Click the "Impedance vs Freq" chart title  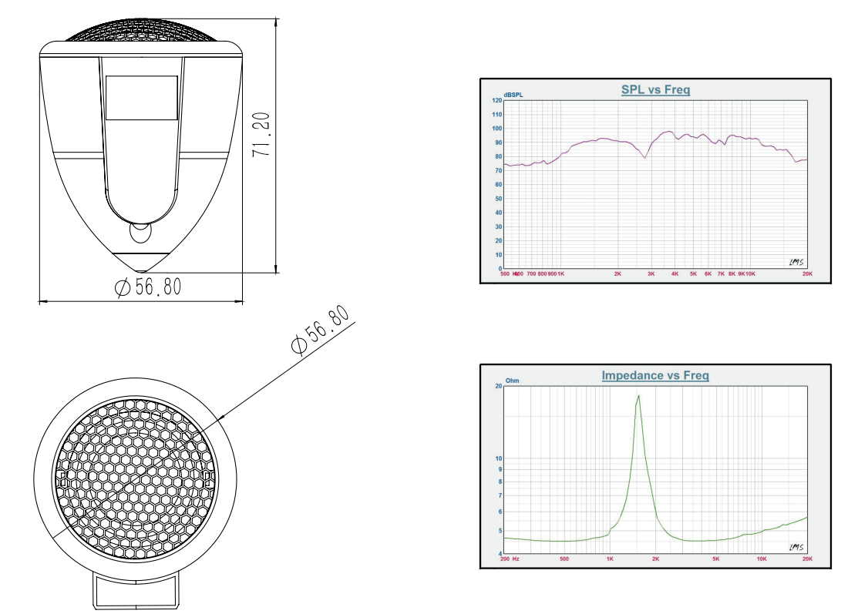click(x=655, y=376)
